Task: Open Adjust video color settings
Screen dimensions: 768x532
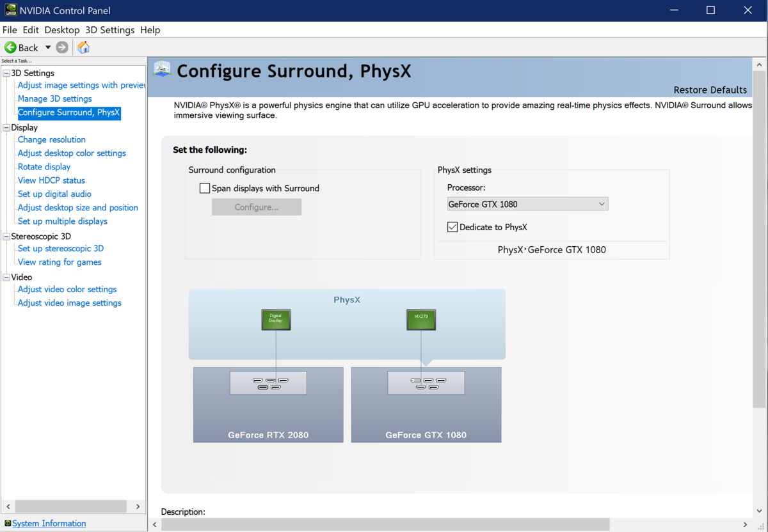Action: click(x=67, y=289)
